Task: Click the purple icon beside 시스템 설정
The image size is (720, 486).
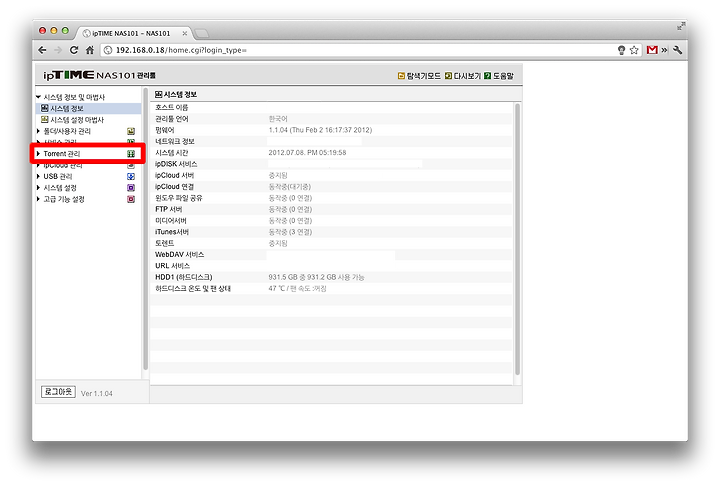Action: point(131,188)
